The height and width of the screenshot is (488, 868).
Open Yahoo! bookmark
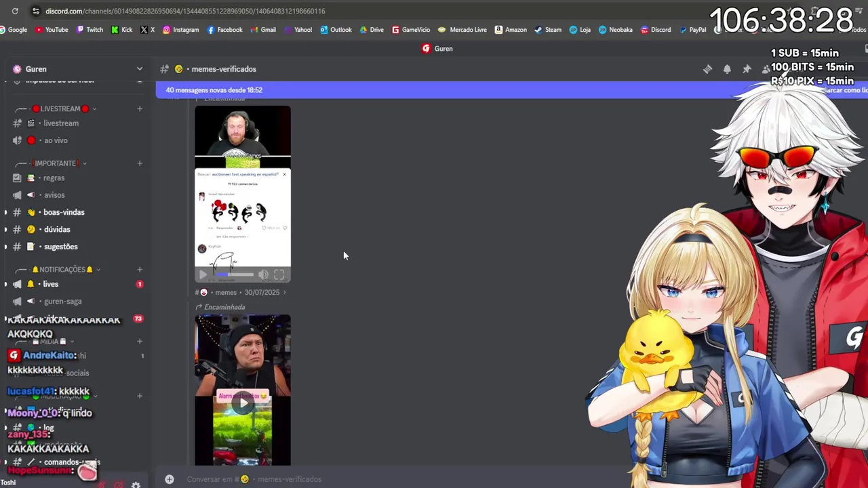[298, 30]
